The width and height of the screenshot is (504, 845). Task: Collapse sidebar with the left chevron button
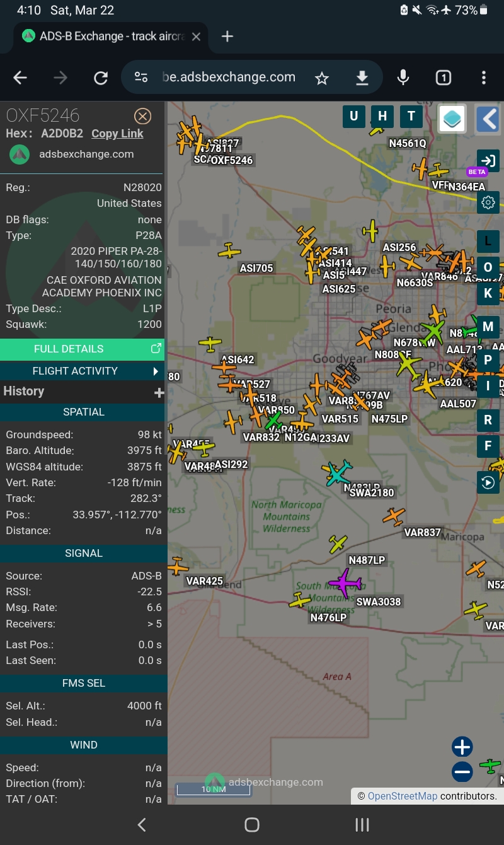[x=488, y=119]
